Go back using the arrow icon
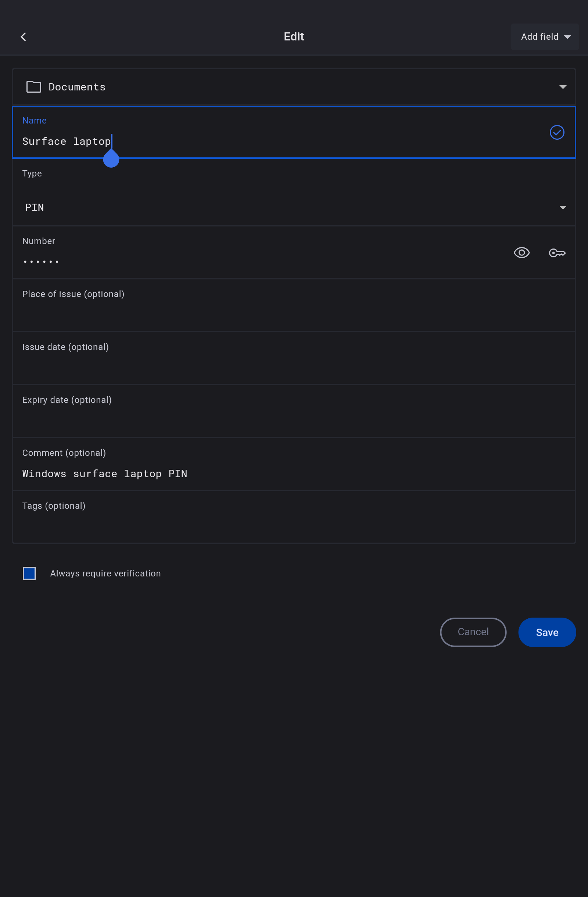 pos(24,36)
